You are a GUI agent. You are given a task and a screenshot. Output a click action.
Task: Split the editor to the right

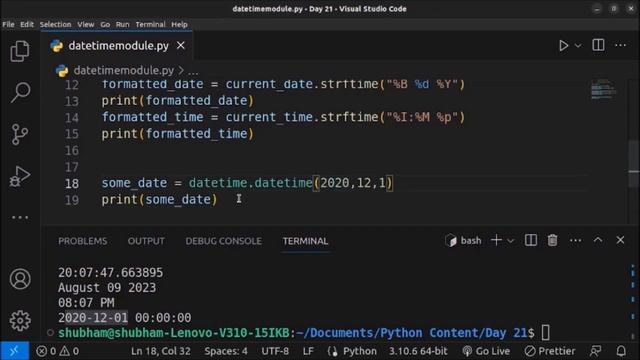pyautogui.click(x=598, y=45)
